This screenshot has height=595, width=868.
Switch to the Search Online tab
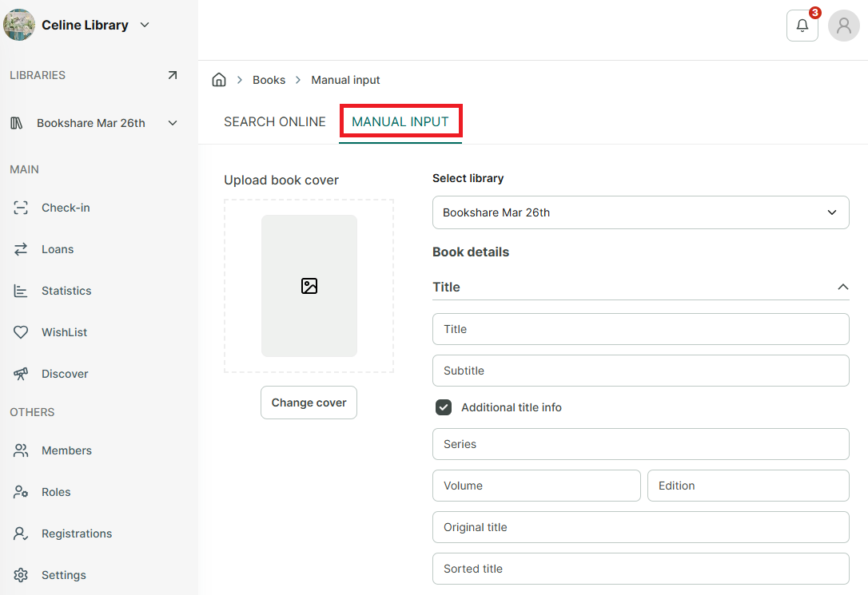275,121
